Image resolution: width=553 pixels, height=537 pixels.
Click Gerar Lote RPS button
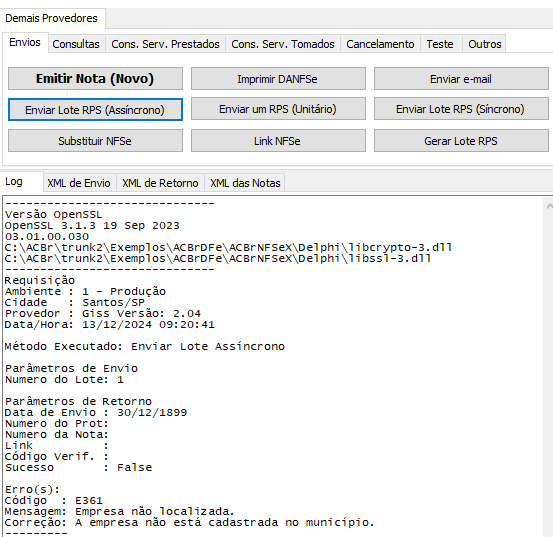[x=461, y=141]
